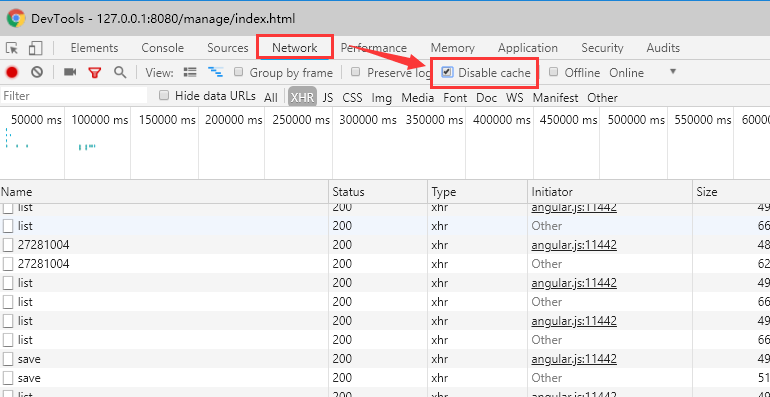This screenshot has width=770, height=397.
Task: Open the first angular.js:11442 initiator link
Action: pyautogui.click(x=574, y=207)
